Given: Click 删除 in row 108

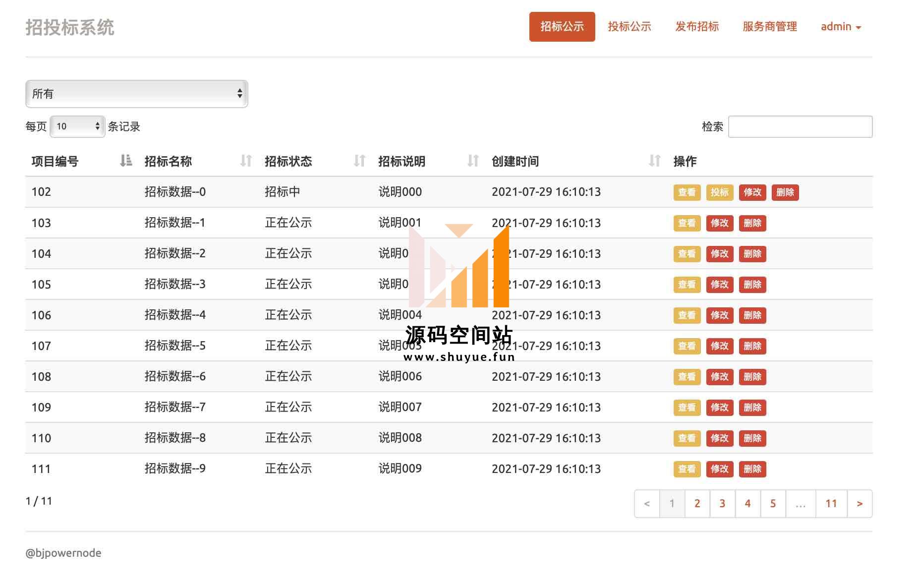Looking at the screenshot, I should 752,377.
